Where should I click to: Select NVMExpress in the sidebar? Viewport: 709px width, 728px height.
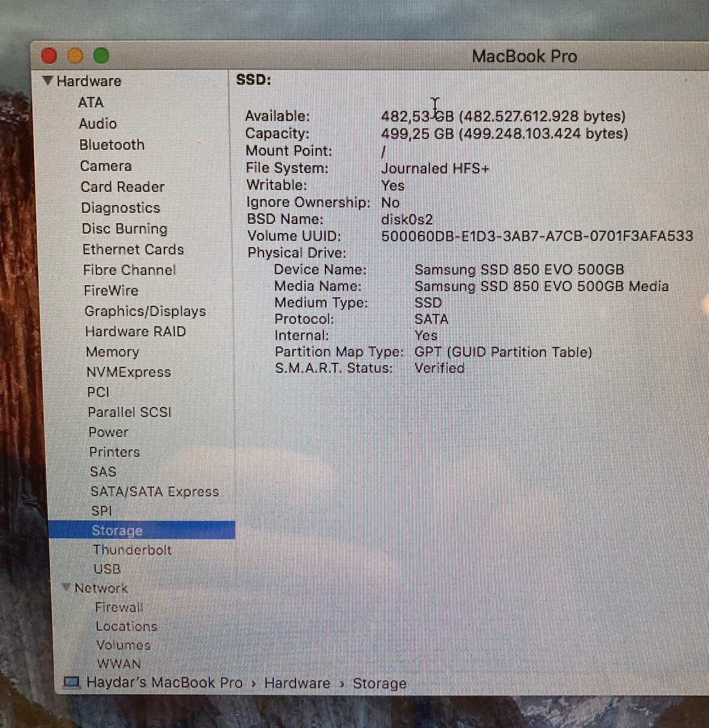click(x=129, y=372)
